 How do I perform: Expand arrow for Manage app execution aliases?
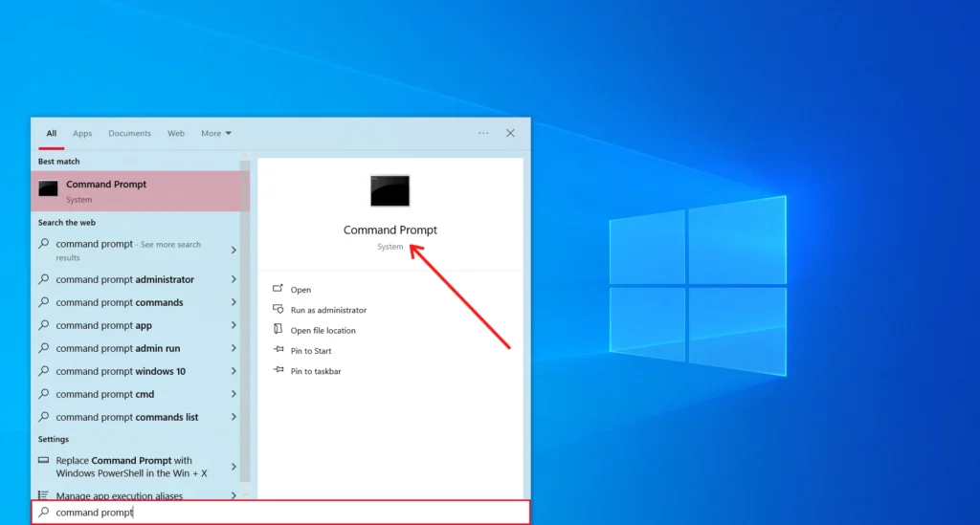(234, 495)
